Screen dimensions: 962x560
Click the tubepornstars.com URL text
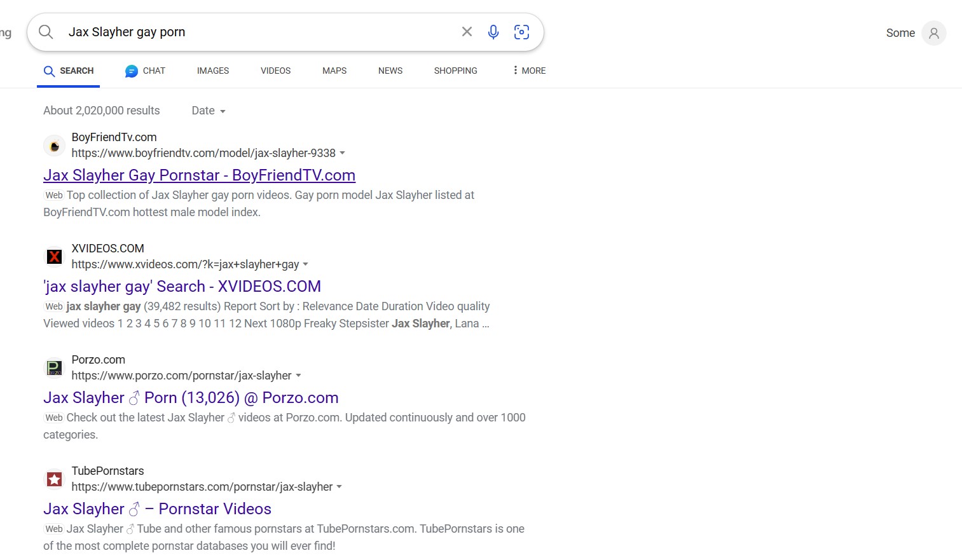point(202,487)
